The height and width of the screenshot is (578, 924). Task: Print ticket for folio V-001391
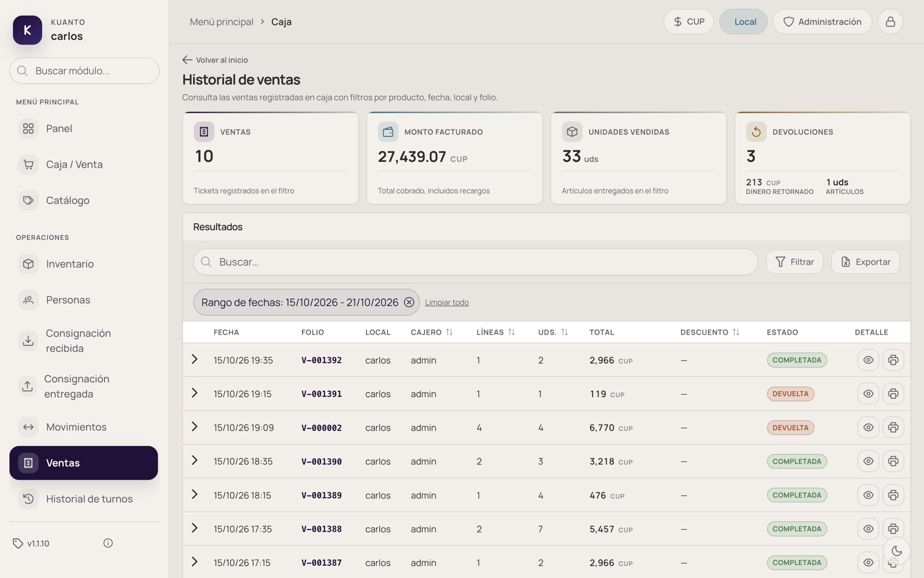click(x=893, y=394)
